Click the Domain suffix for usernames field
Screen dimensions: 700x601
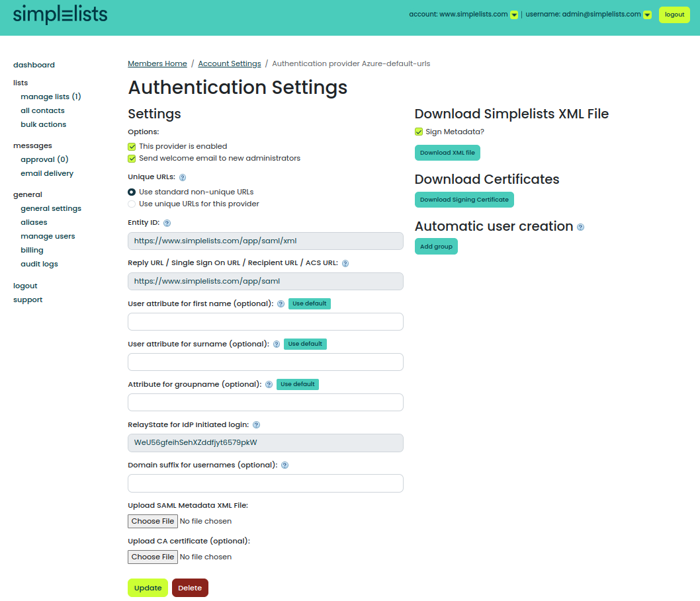[x=265, y=483]
